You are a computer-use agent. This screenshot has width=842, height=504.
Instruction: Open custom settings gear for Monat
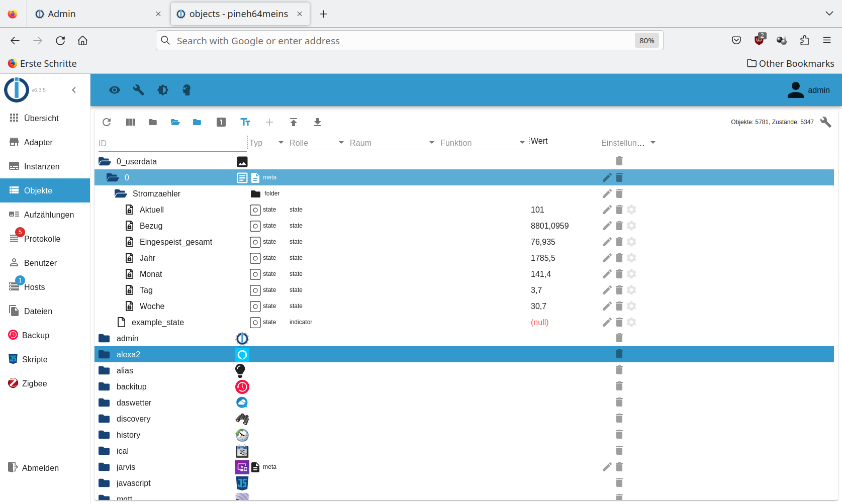click(x=632, y=274)
